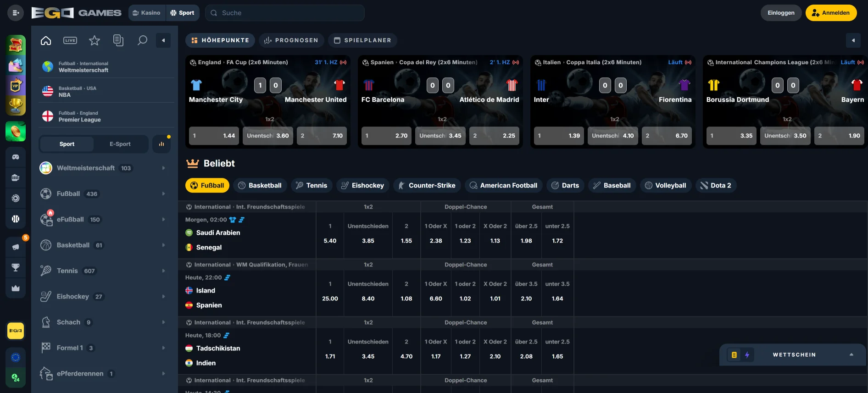The width and height of the screenshot is (868, 393).
Task: Switch to the Sport toggle in sidebar
Action: tap(67, 144)
